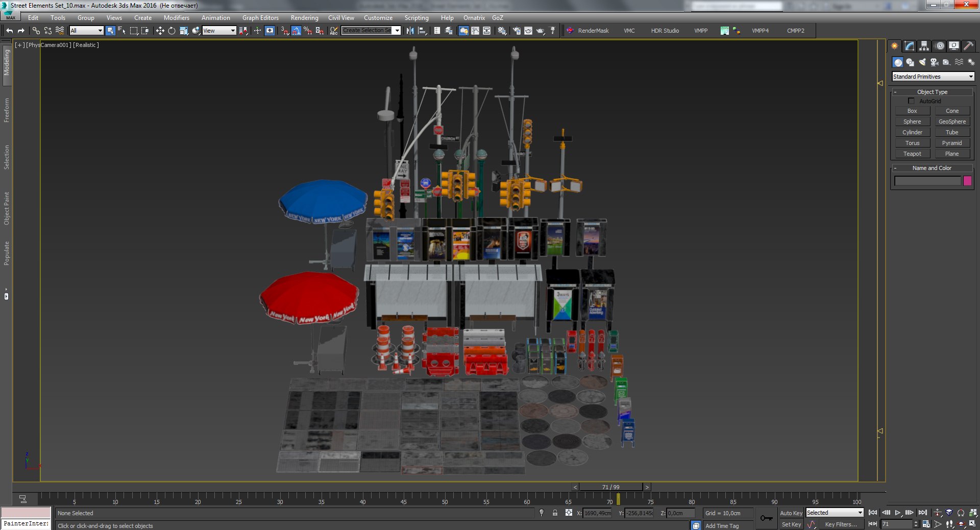Viewport: 980px width, 530px height.
Task: Activate the Select and Move tool
Action: (x=160, y=31)
